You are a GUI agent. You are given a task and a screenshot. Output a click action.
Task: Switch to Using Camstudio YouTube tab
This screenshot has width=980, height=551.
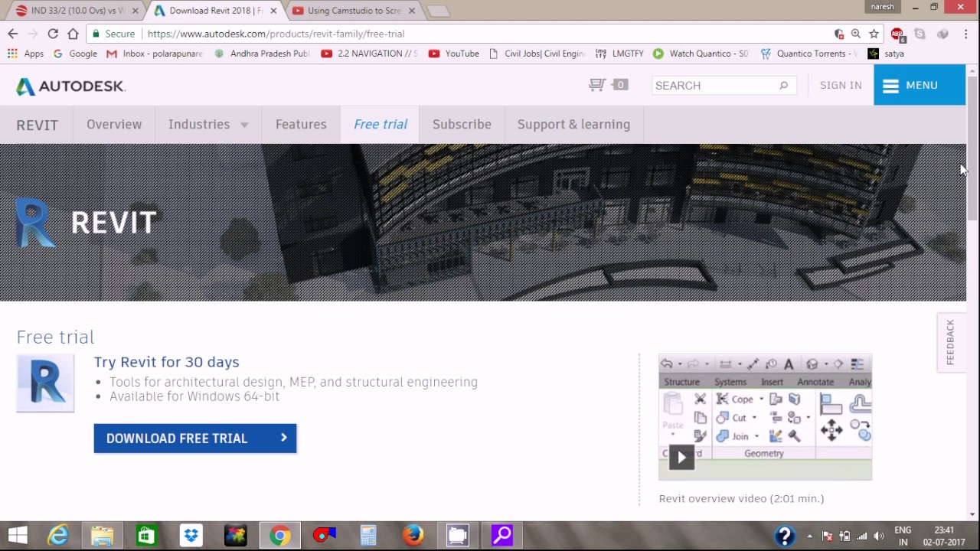coord(354,11)
